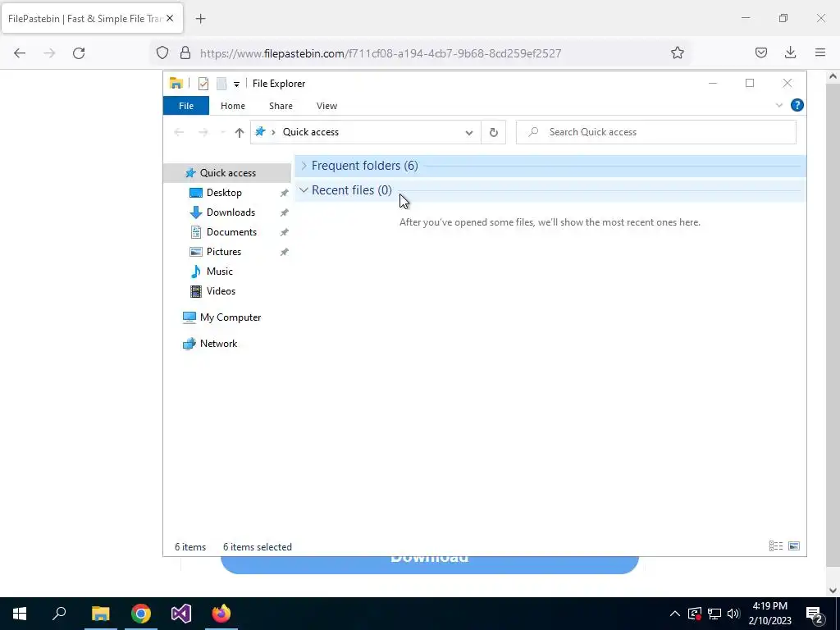Click the Properties icon in the File Explorer title bar
Screen dimensions: 840x630
pyautogui.click(x=203, y=84)
